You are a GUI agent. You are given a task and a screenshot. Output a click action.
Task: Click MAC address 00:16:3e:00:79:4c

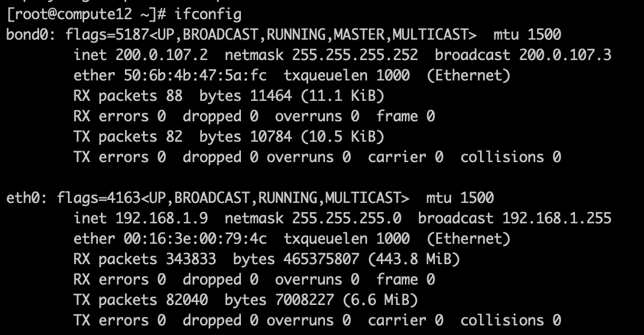pos(195,238)
